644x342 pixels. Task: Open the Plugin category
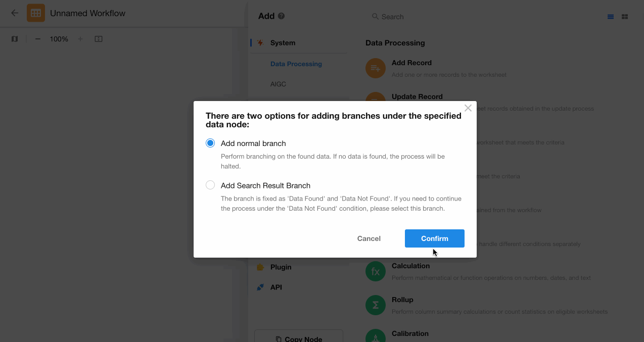click(x=281, y=267)
